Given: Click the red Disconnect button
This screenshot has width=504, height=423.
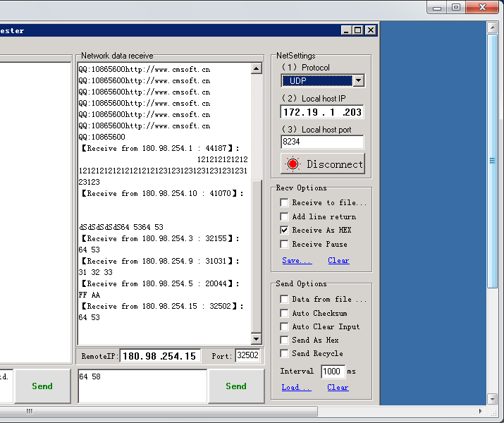Looking at the screenshot, I should [323, 164].
